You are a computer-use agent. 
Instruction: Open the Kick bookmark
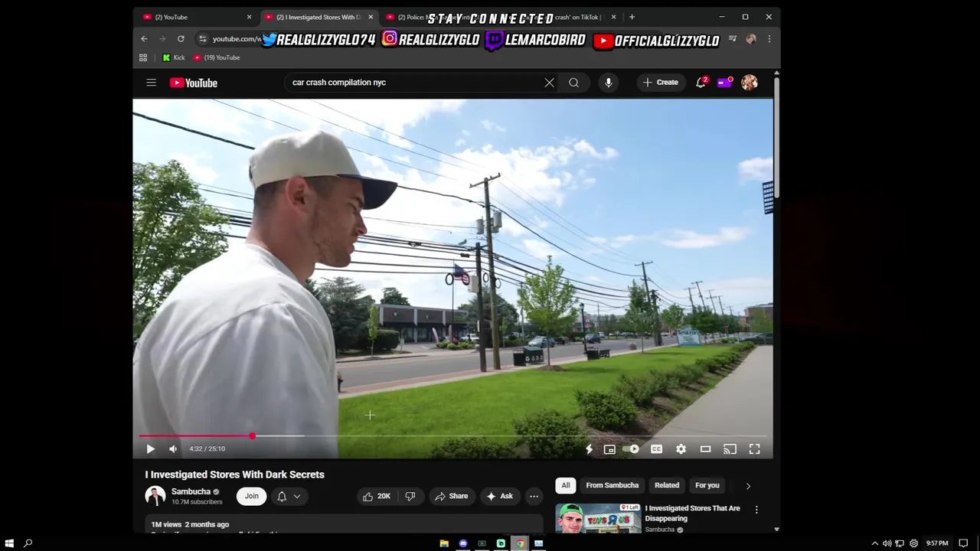click(174, 57)
